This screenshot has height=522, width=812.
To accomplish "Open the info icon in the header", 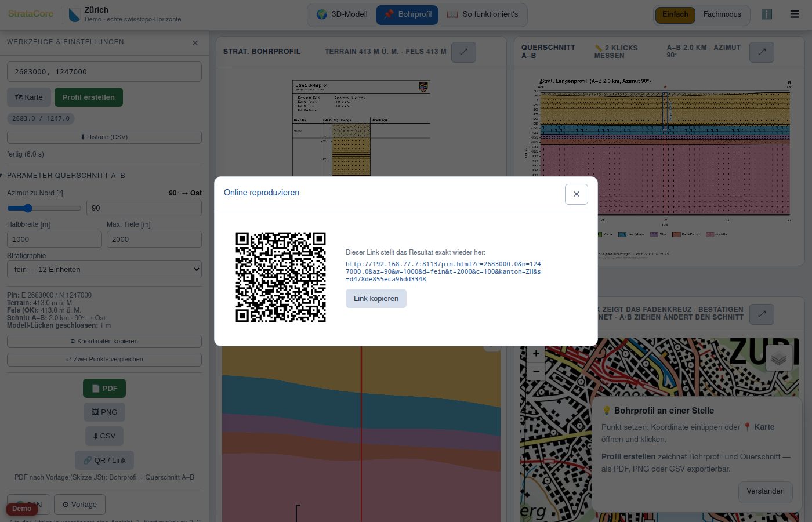I will coord(767,14).
